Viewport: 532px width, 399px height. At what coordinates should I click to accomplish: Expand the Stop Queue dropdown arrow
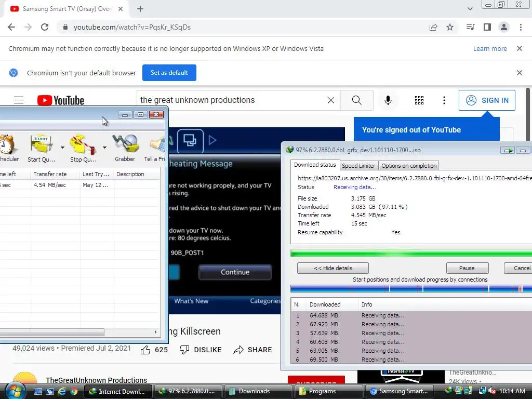pyautogui.click(x=104, y=147)
